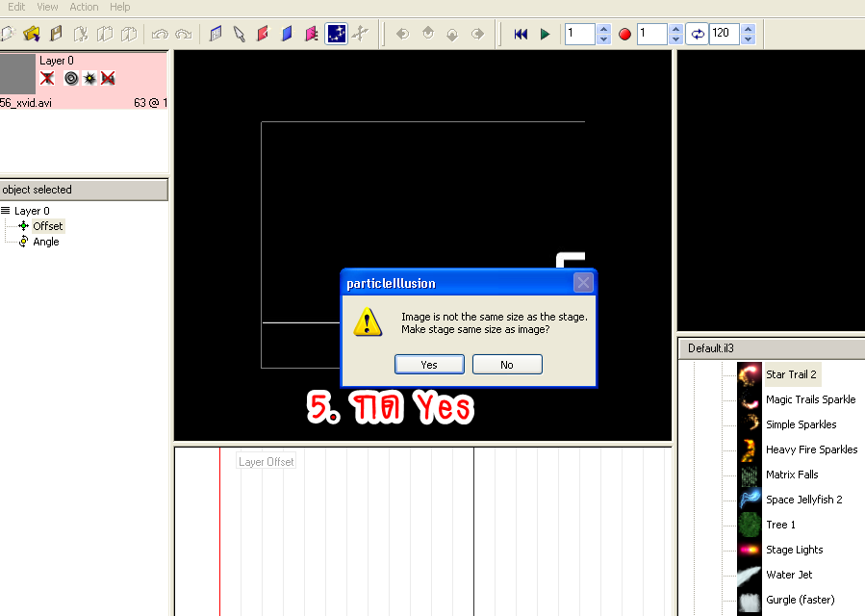
Task: Toggle the spiral target icon on Layer 0
Action: point(71,78)
